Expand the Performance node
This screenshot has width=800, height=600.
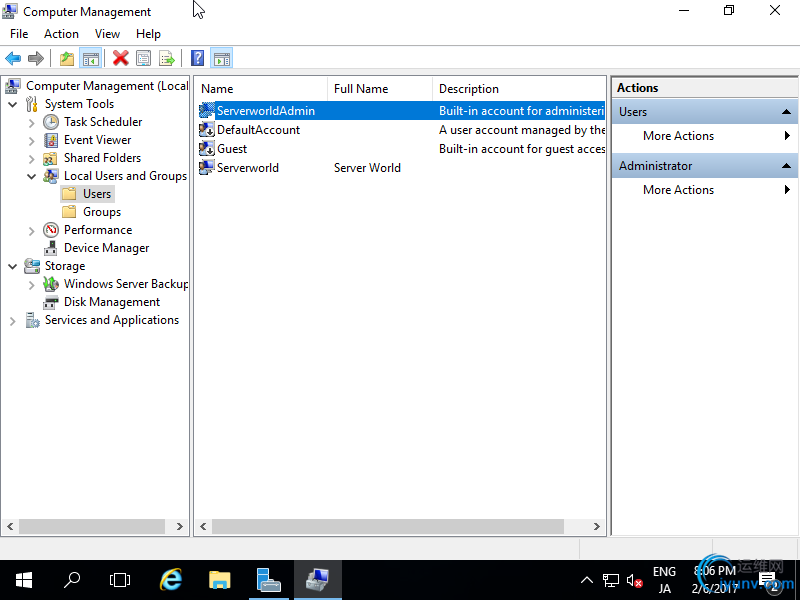click(32, 231)
